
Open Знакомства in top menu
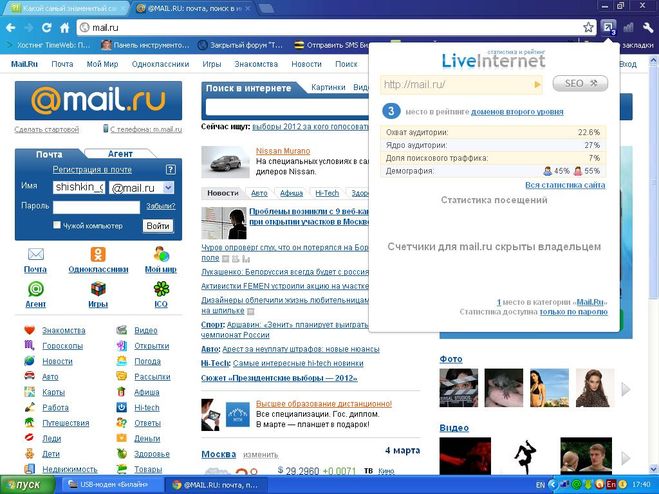pos(256,64)
